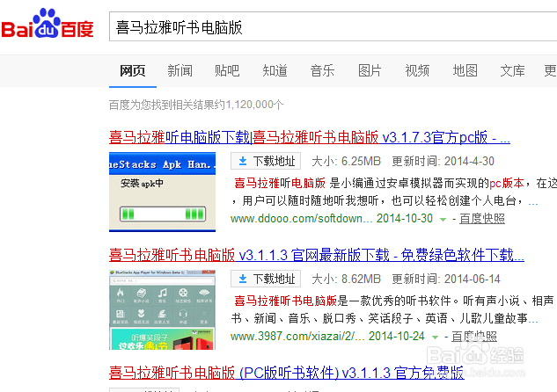Switch to the 新闻 tab

click(x=180, y=70)
